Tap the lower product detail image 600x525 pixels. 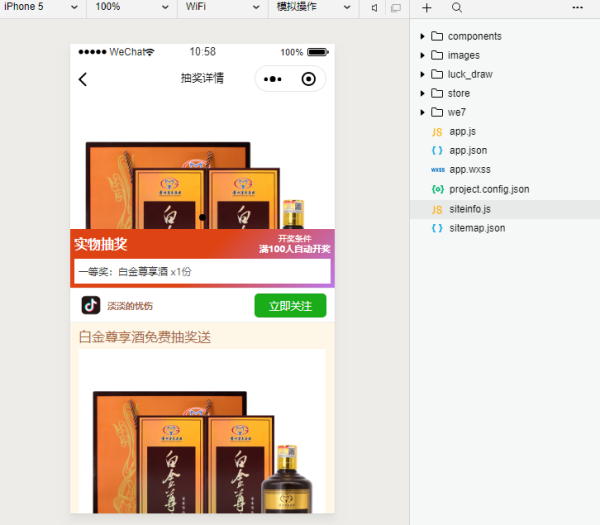coord(202,431)
